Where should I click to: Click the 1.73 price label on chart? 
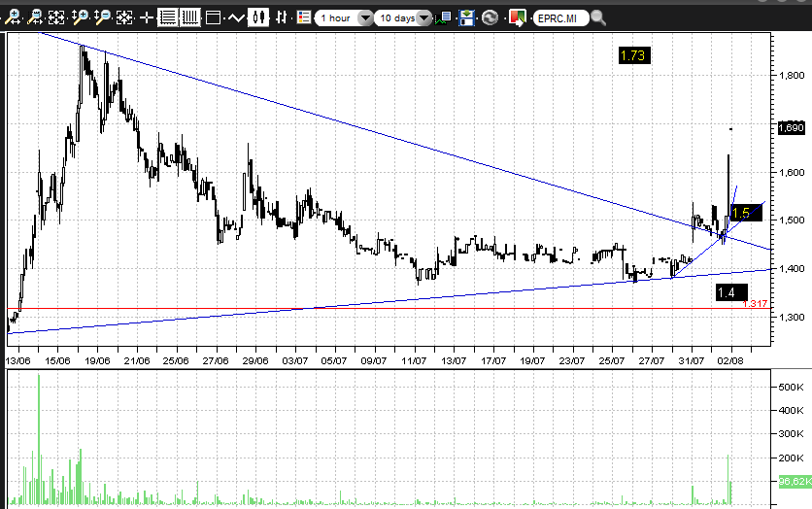[632, 56]
